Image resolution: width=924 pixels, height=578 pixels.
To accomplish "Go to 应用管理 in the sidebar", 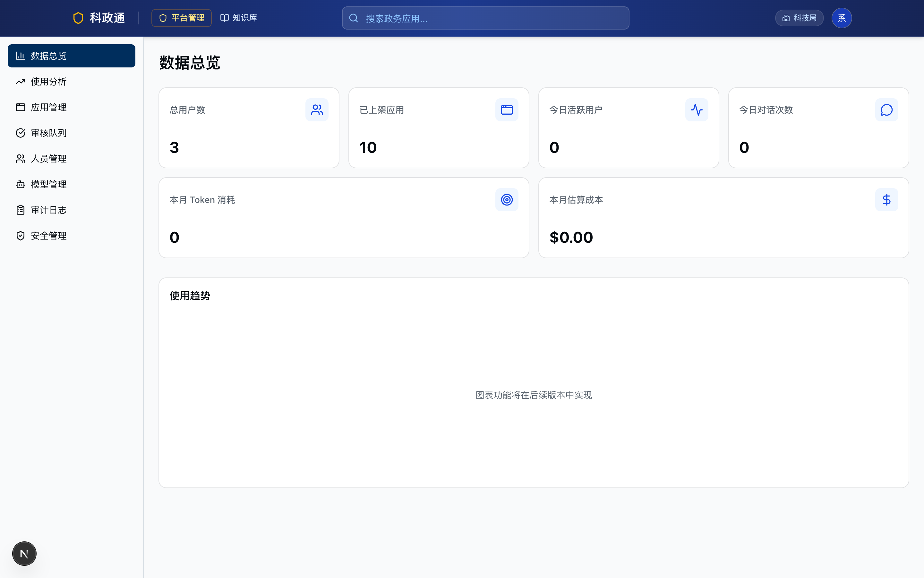I will [72, 108].
